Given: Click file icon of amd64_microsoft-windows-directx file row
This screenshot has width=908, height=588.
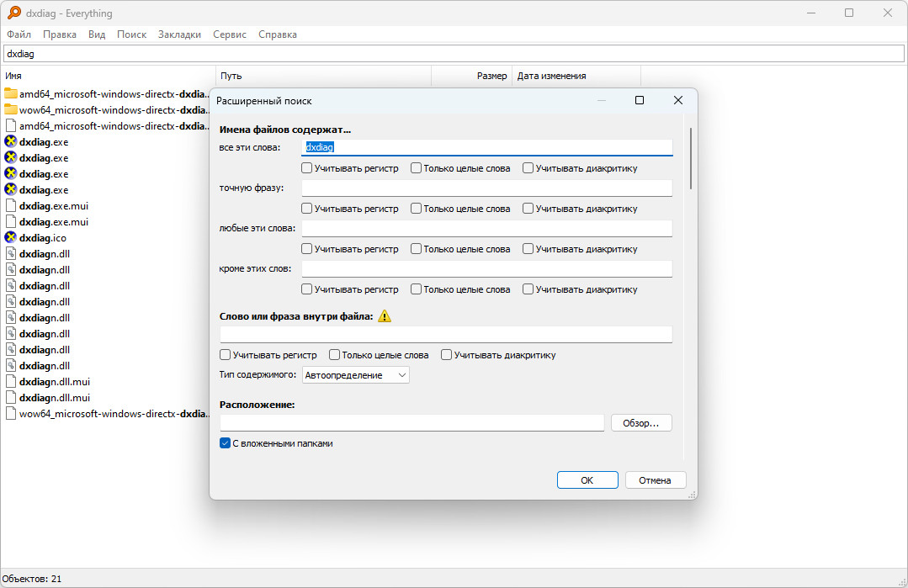Looking at the screenshot, I should pyautogui.click(x=10, y=125).
